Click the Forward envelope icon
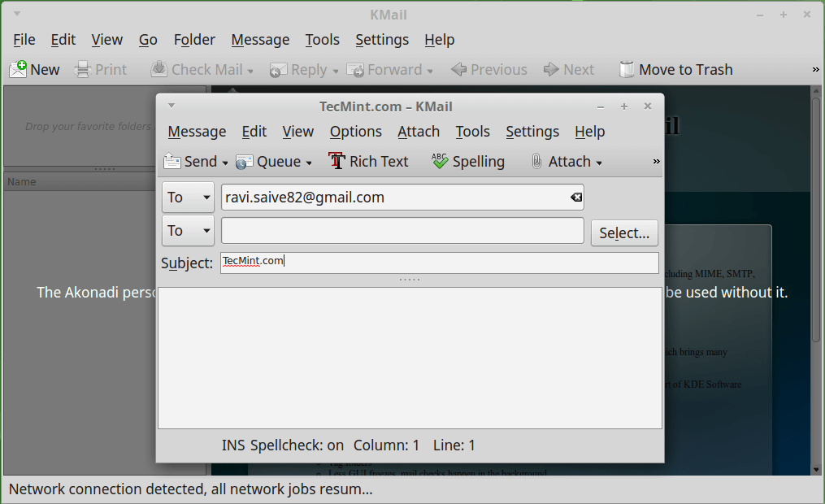The image size is (825, 504). click(355, 70)
